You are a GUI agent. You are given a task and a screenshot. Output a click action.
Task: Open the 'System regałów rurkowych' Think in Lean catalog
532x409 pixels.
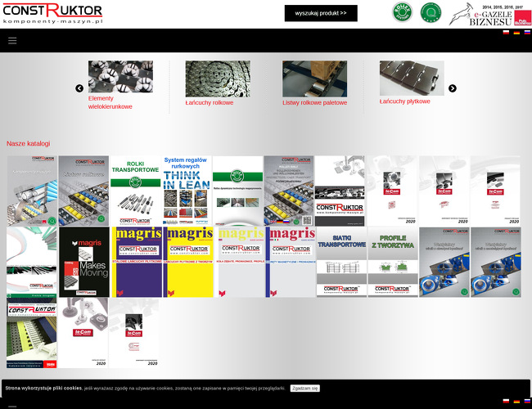(187, 191)
